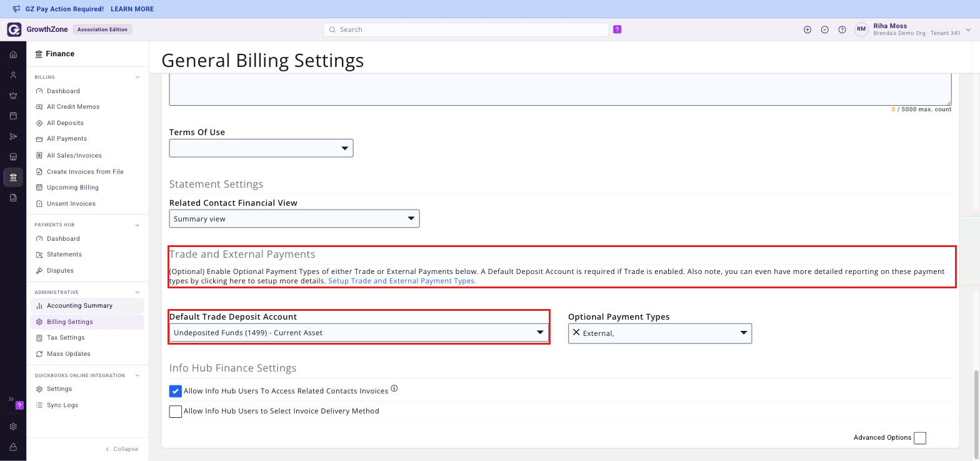Open Disputes under Payments Hub
The width and height of the screenshot is (980, 461).
tap(60, 271)
